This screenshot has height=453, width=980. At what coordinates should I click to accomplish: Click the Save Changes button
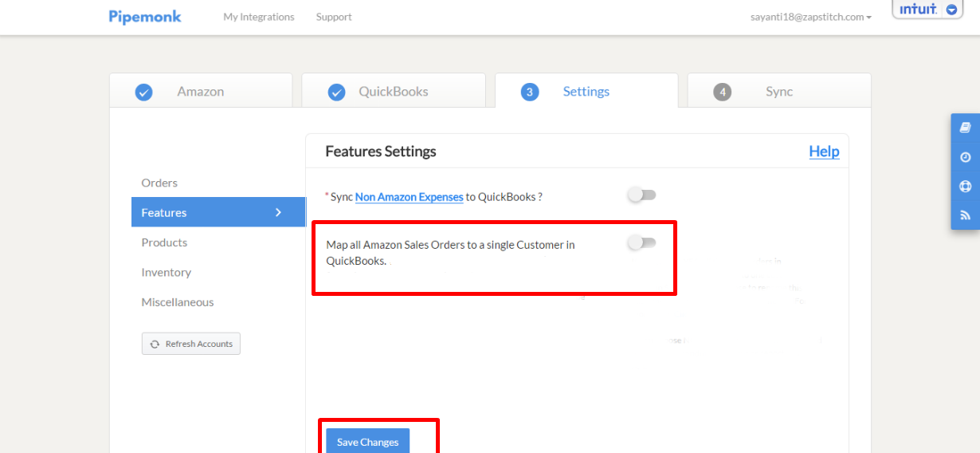pyautogui.click(x=367, y=441)
